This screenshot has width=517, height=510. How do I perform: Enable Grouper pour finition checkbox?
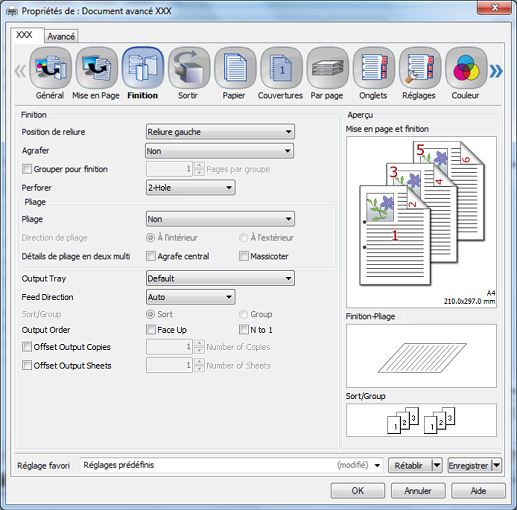pos(27,169)
